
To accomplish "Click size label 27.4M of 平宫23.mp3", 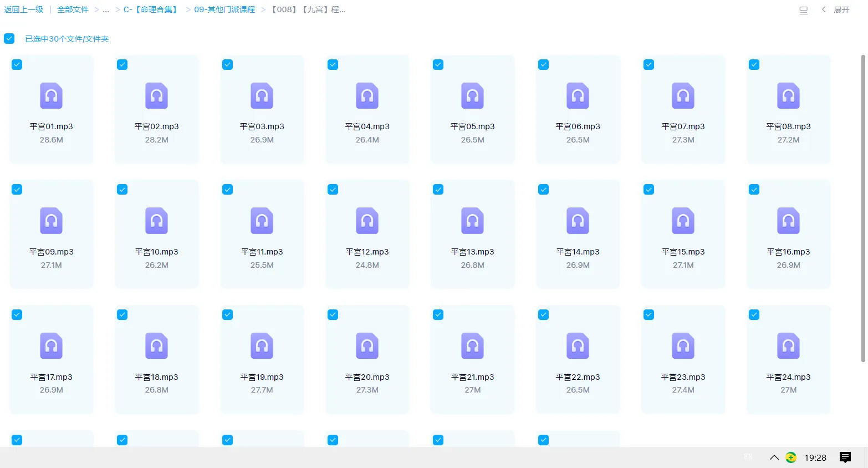I will pos(683,390).
